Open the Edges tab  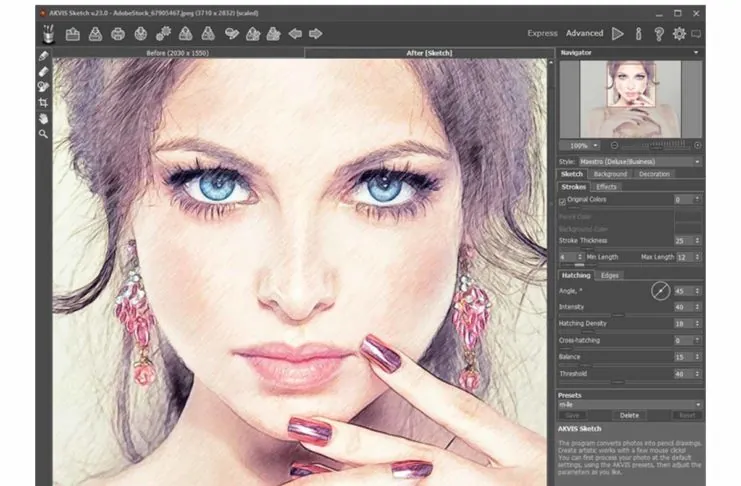pyautogui.click(x=609, y=275)
